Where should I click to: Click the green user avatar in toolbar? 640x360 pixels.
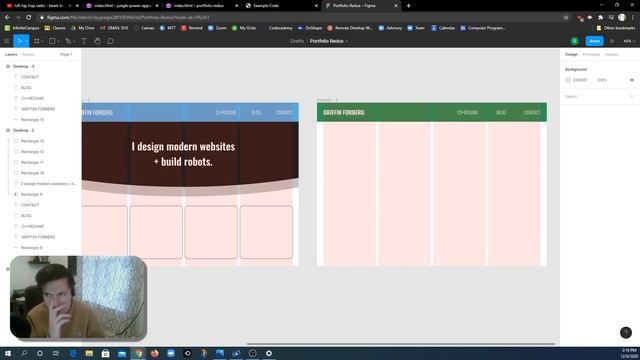[x=575, y=41]
